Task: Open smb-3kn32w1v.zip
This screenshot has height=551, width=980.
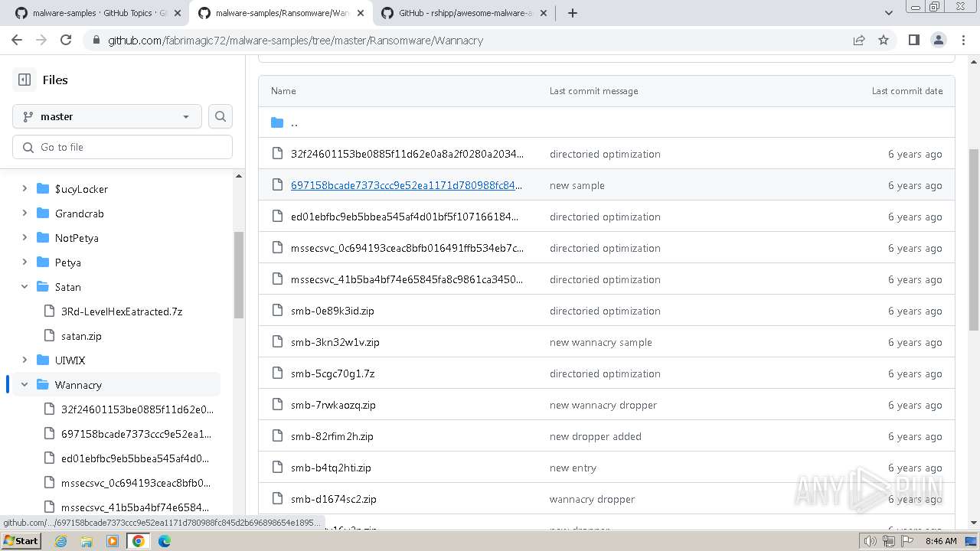Action: pyautogui.click(x=335, y=342)
